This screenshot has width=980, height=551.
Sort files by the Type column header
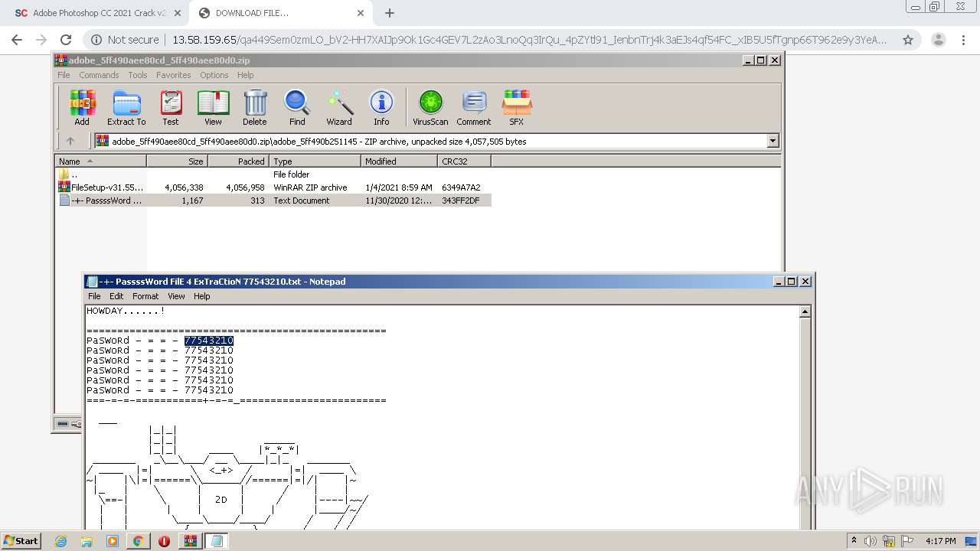click(x=315, y=161)
